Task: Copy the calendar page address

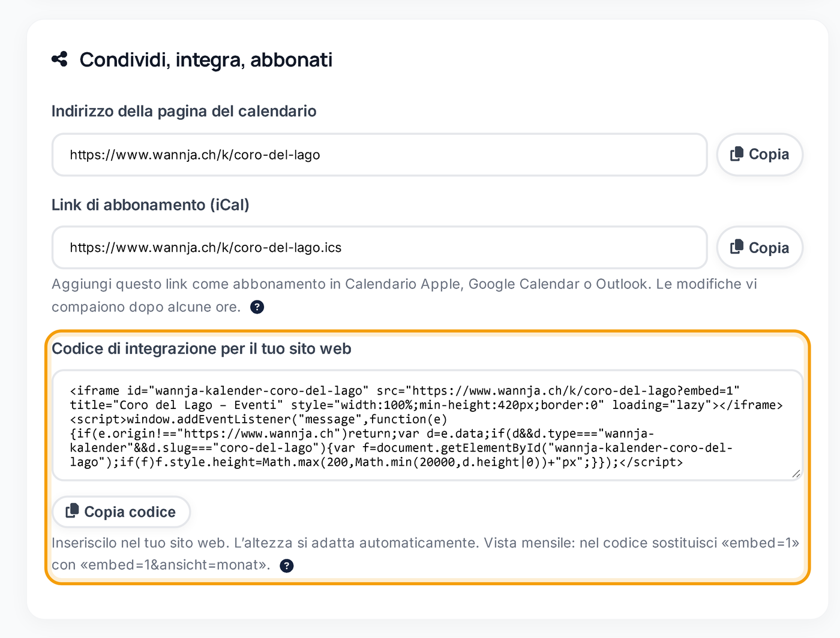Action: point(760,155)
